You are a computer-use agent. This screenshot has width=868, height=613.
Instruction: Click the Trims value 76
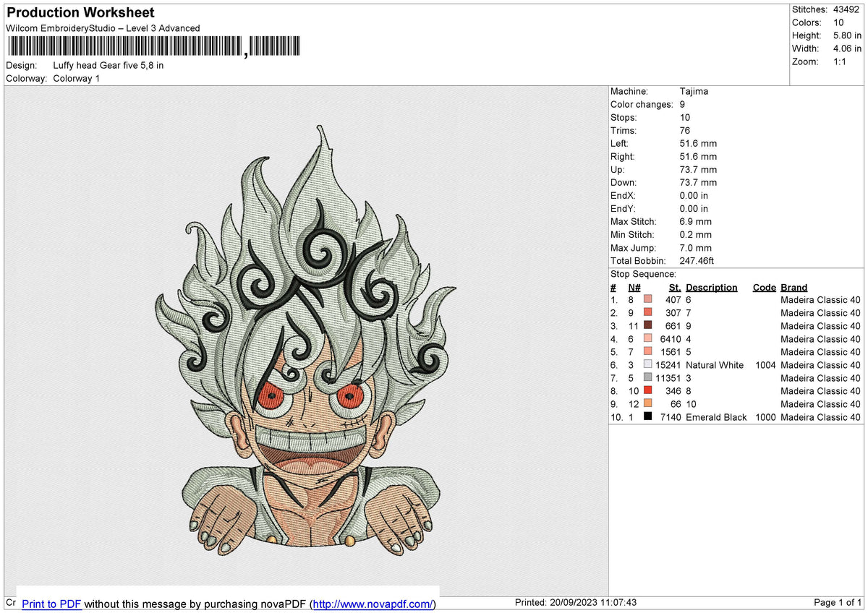pos(685,130)
